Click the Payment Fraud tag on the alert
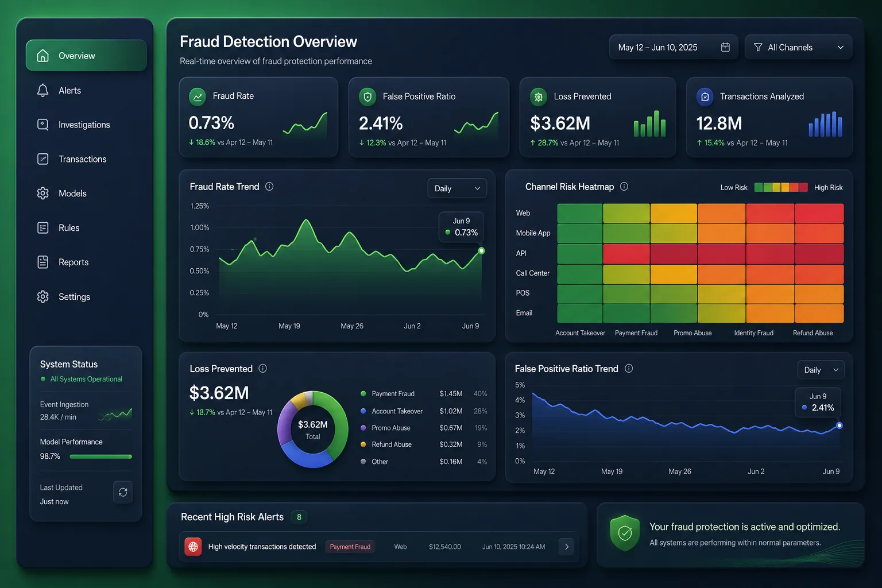The height and width of the screenshot is (588, 882). 350,547
